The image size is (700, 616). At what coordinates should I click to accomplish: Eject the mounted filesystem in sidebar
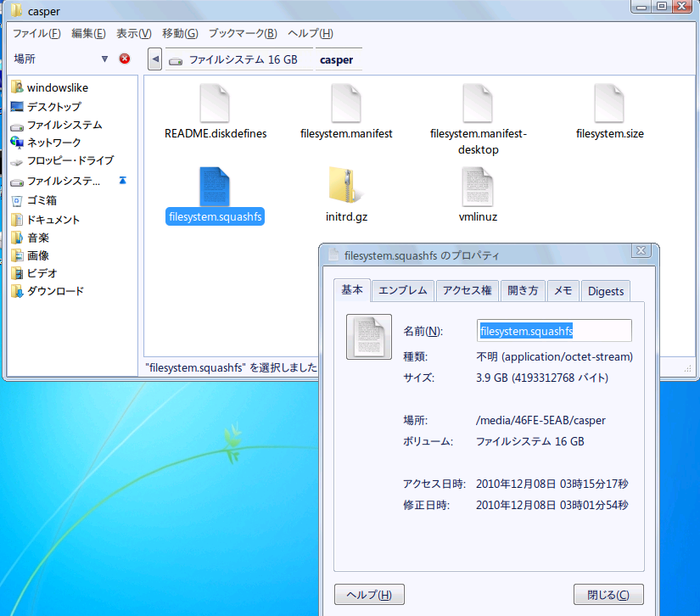click(x=123, y=181)
